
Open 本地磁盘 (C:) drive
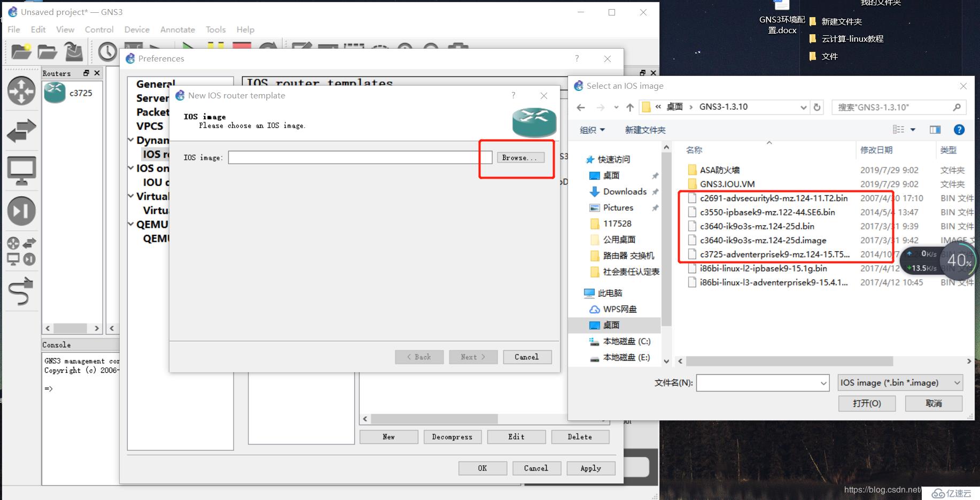pos(620,341)
